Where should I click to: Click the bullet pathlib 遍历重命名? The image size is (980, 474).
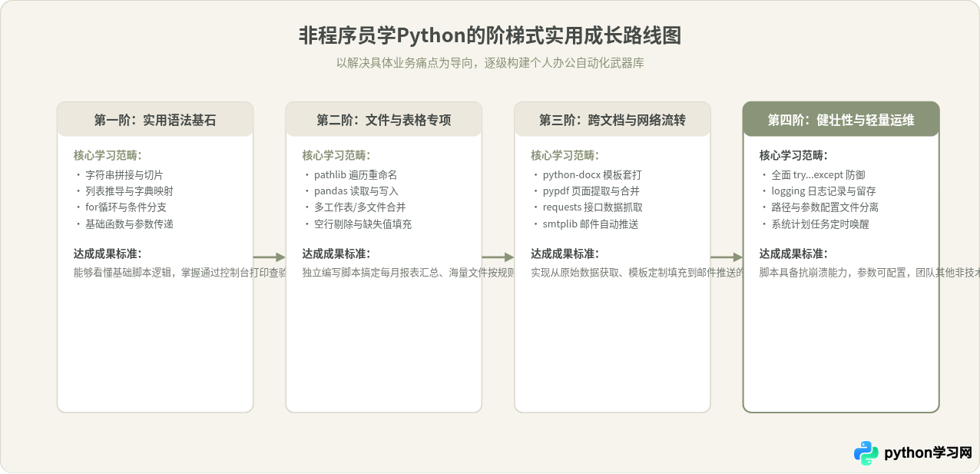pos(356,175)
